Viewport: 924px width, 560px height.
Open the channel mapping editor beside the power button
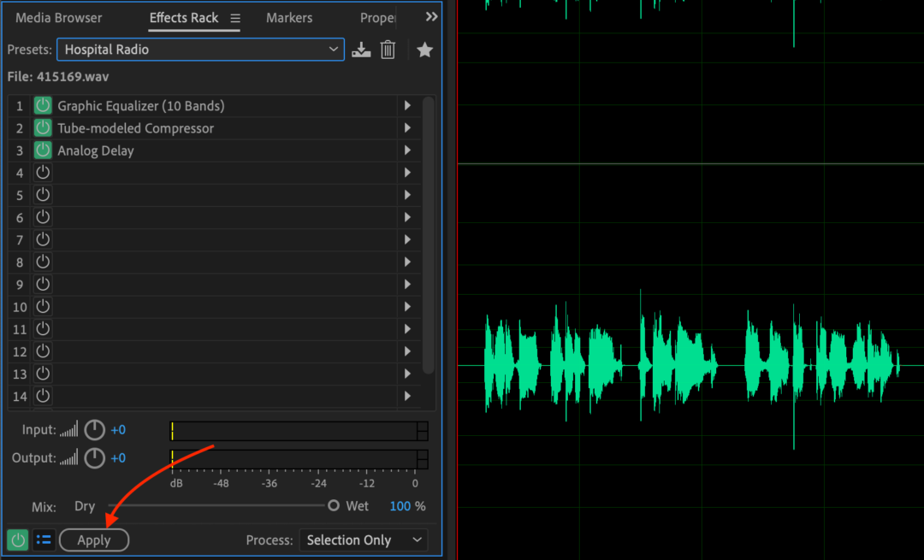coord(44,539)
